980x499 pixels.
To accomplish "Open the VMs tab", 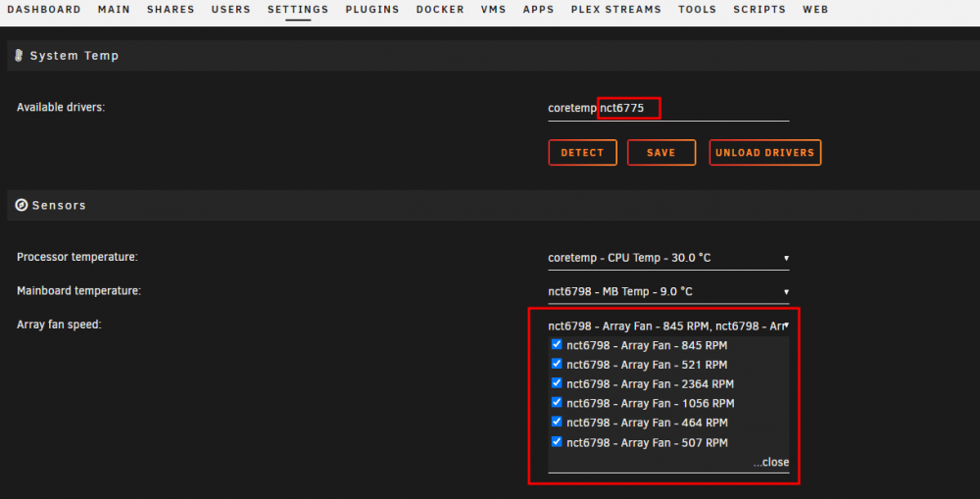I will [494, 10].
